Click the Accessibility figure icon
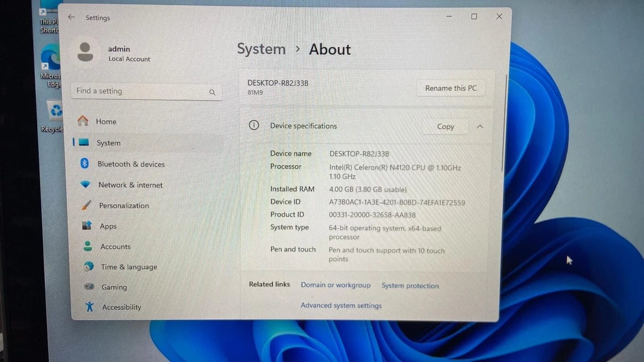Screen dimensions: 644x362 coord(90,306)
